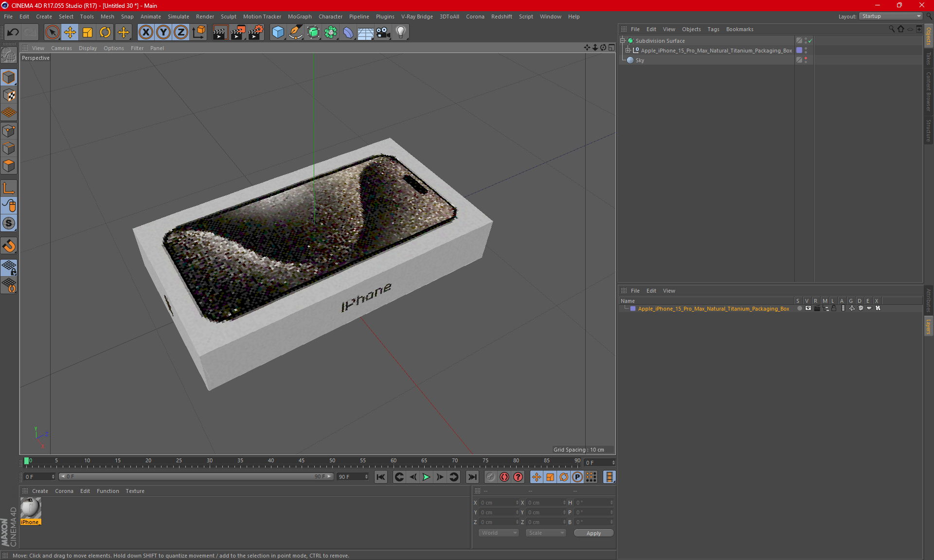Click the Apply button in the coordinates panel

[x=593, y=533]
